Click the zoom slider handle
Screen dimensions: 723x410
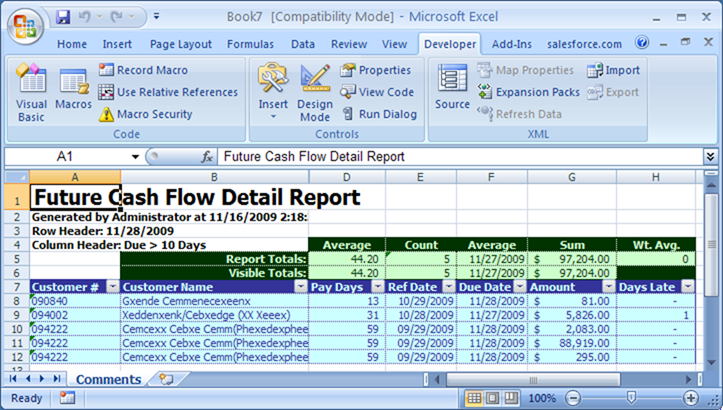tap(631, 397)
